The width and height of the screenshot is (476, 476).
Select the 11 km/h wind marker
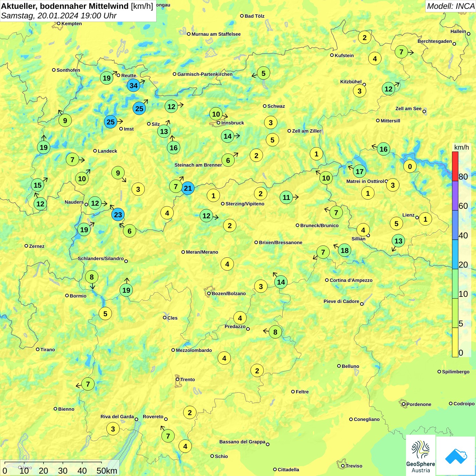[x=286, y=197]
